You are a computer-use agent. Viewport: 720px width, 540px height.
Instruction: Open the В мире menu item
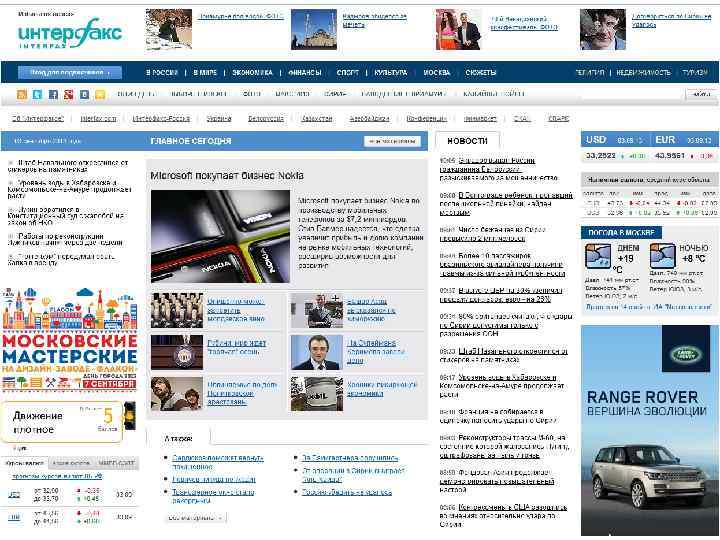click(205, 73)
